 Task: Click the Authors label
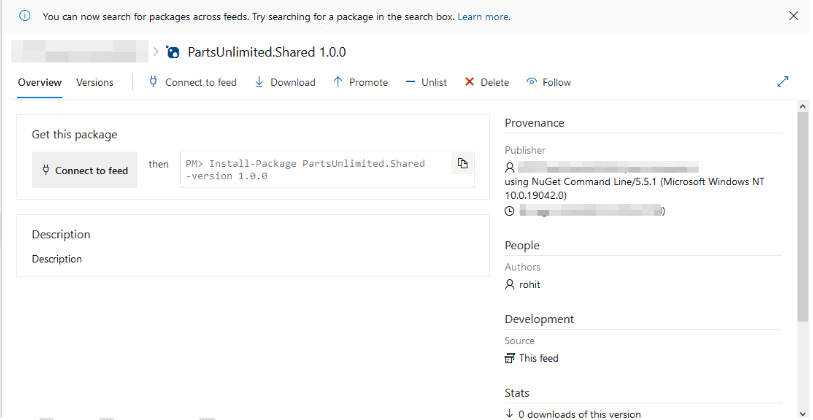click(x=523, y=267)
